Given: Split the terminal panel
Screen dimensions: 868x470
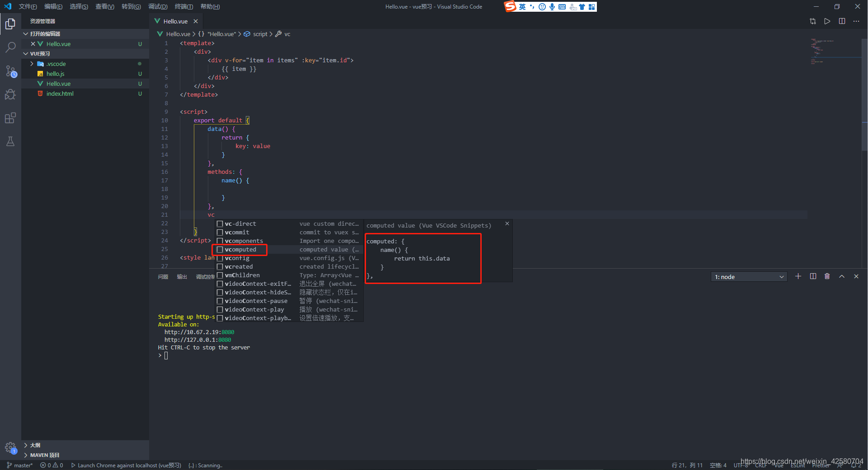Looking at the screenshot, I should point(813,276).
